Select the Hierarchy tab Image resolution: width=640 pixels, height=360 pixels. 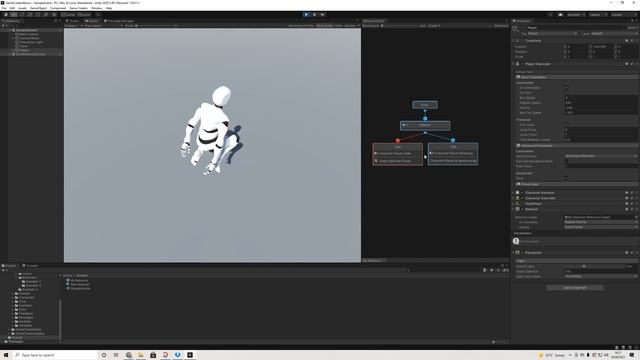[x=11, y=21]
